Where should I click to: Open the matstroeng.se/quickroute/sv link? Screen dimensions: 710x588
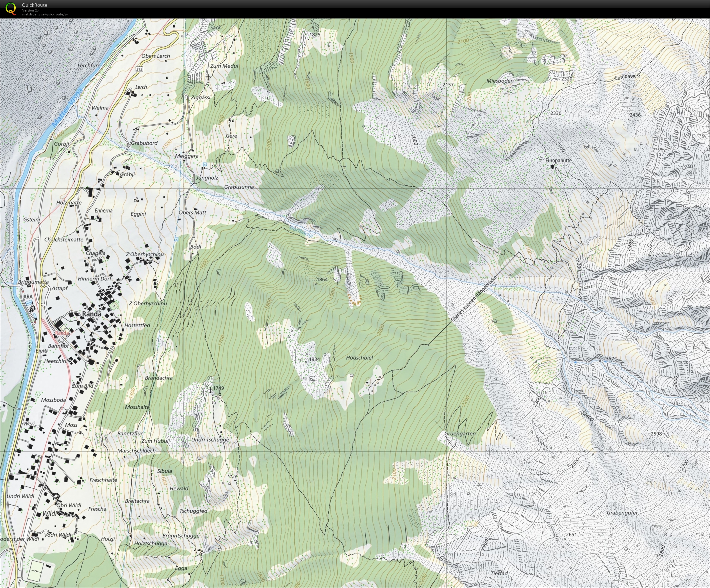point(45,14)
